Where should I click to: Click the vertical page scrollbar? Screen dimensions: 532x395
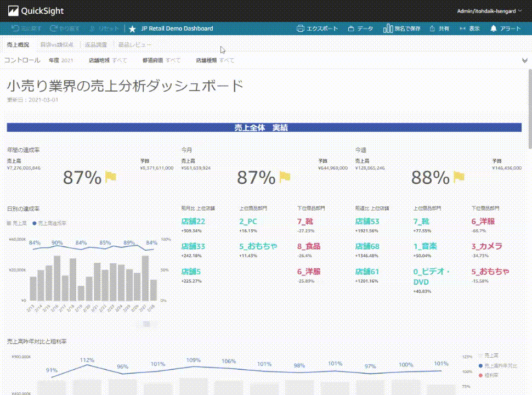[x=530, y=109]
